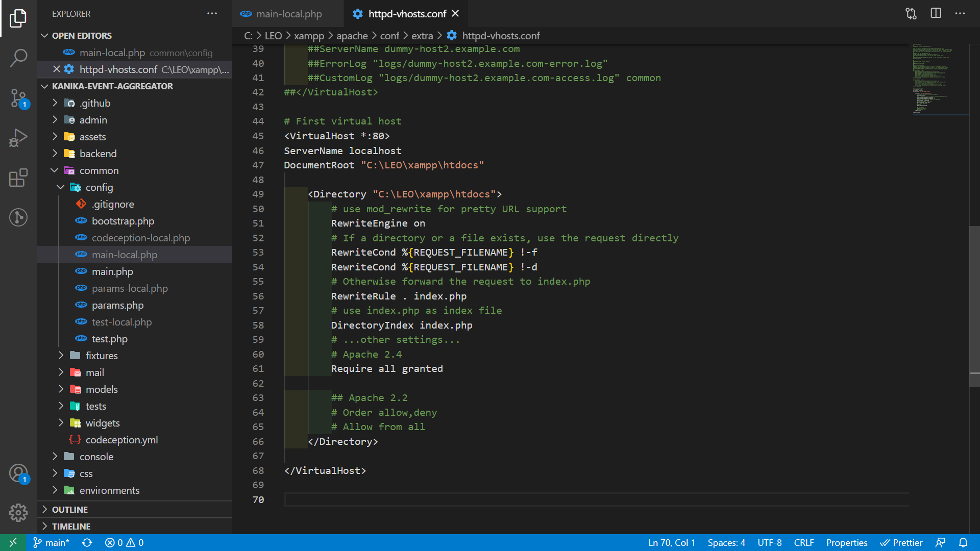Viewport: 980px width, 551px height.
Task: Change indentation via Spaces: 4
Action: point(726,542)
